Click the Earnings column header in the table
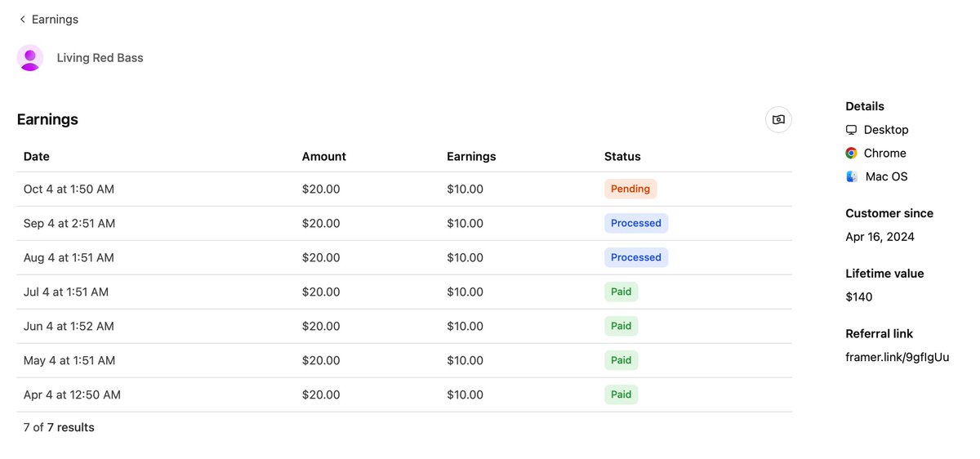The width and height of the screenshot is (980, 459). click(x=471, y=157)
